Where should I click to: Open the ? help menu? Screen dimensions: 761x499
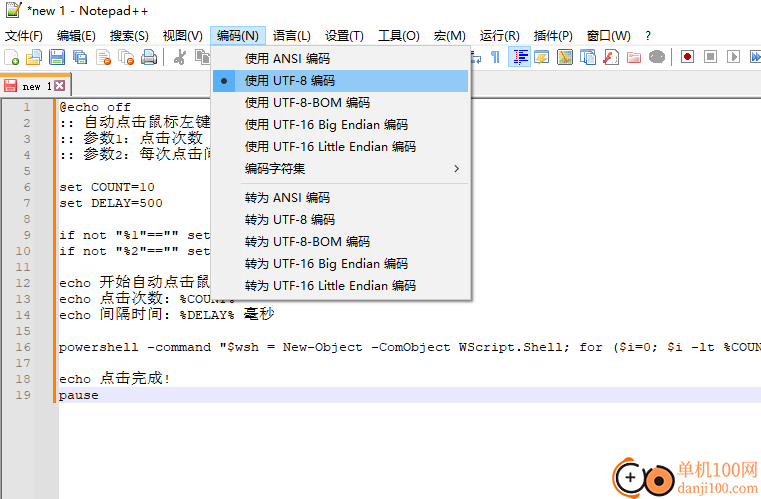click(648, 36)
